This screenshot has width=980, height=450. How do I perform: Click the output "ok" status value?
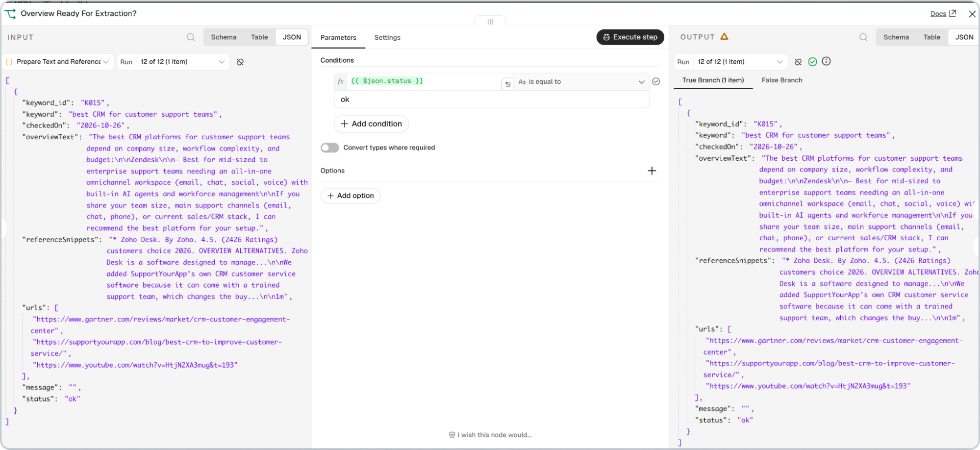pyautogui.click(x=745, y=421)
